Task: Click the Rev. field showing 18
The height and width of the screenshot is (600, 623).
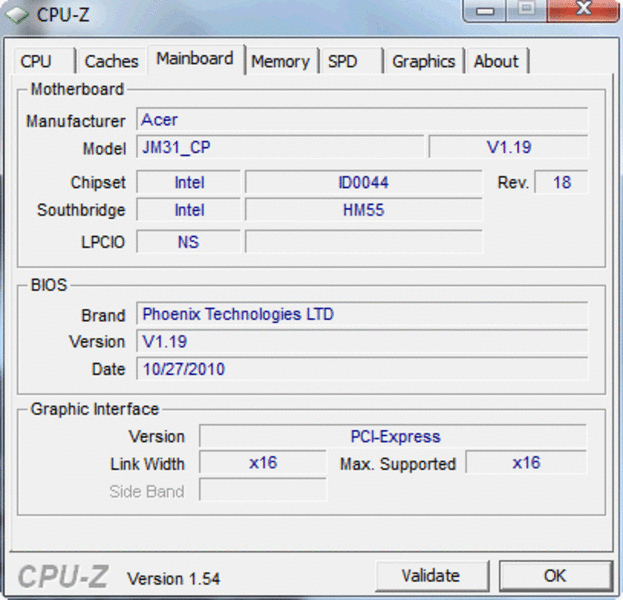Action: pyautogui.click(x=561, y=182)
